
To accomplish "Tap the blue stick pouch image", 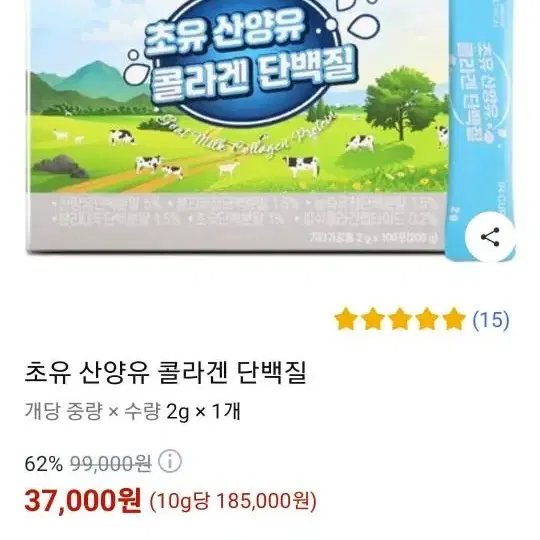I will coord(480,129).
